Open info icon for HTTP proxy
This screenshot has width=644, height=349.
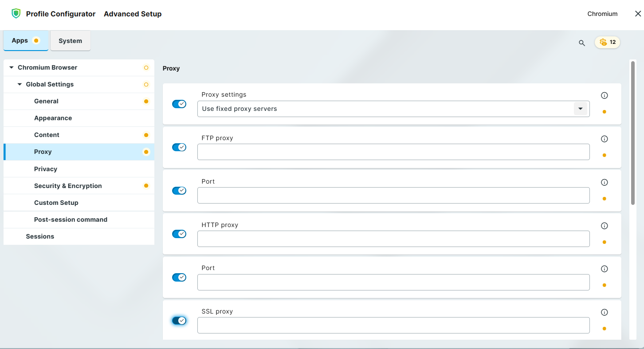click(x=604, y=226)
